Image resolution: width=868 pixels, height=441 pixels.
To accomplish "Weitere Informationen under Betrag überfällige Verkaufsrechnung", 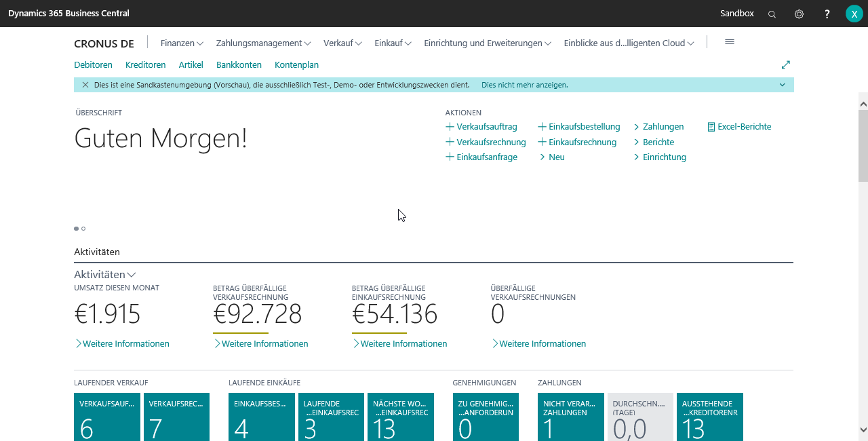I will [x=261, y=344].
